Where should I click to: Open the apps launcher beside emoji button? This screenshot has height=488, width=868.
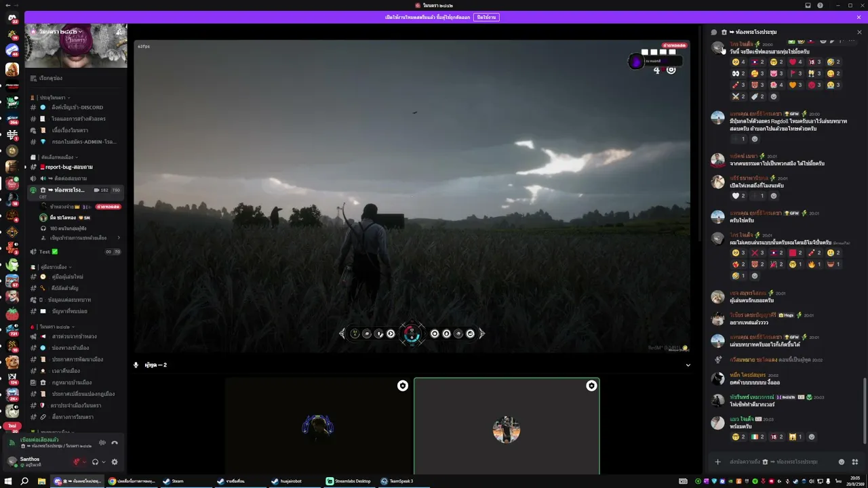[855, 462]
